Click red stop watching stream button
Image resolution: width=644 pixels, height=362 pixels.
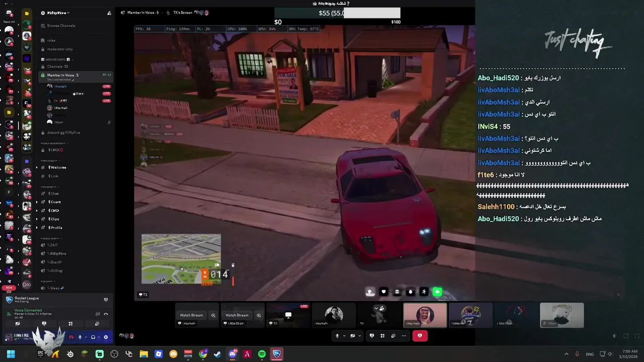click(x=420, y=336)
